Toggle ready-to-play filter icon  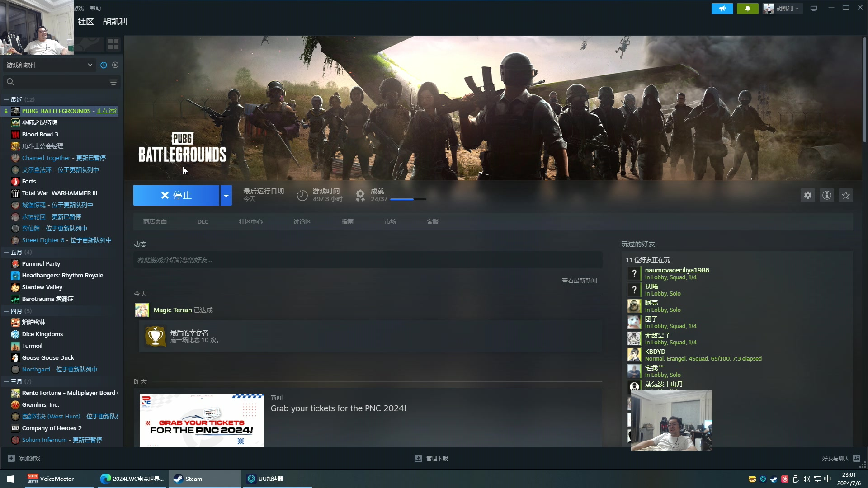coord(115,65)
